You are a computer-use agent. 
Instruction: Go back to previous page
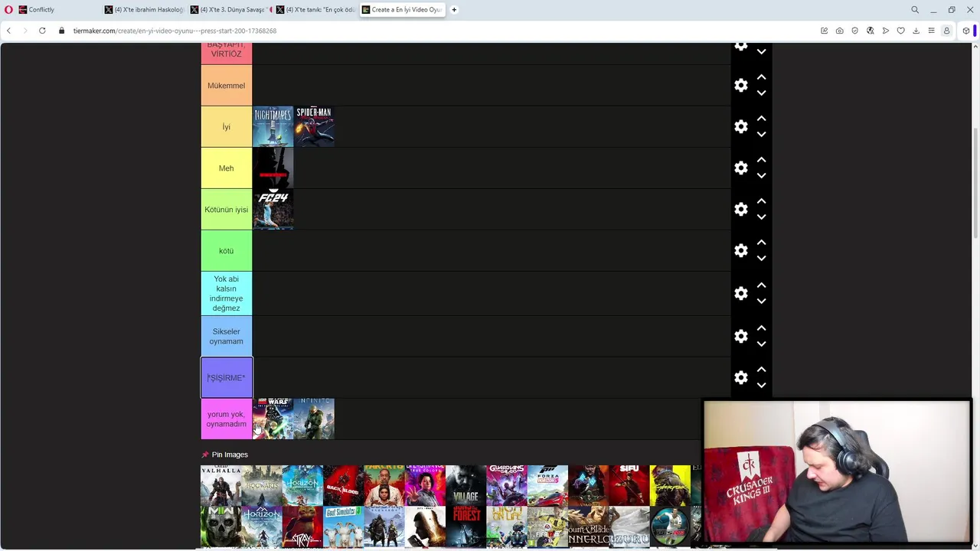8,31
